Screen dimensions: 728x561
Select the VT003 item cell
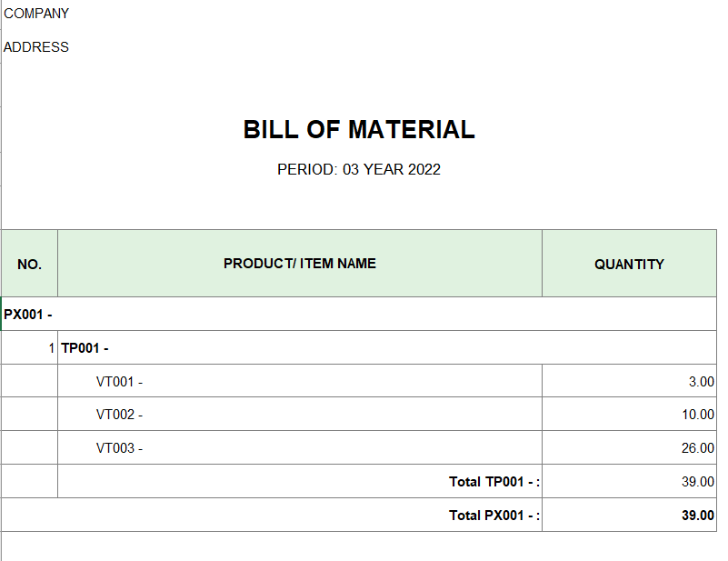(300, 447)
